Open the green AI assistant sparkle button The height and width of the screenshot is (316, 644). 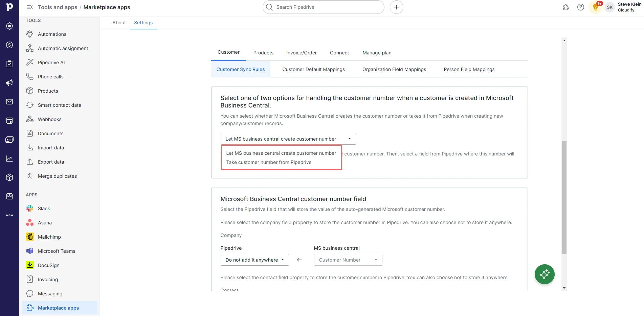(x=545, y=274)
